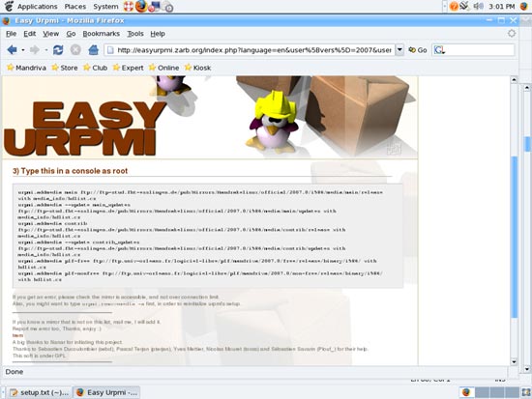Click the grey Forward arrow

pyautogui.click(x=34, y=50)
